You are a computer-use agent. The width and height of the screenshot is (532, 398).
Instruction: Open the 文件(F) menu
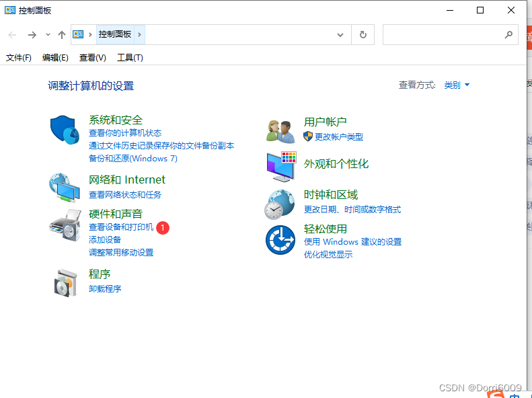click(19, 58)
